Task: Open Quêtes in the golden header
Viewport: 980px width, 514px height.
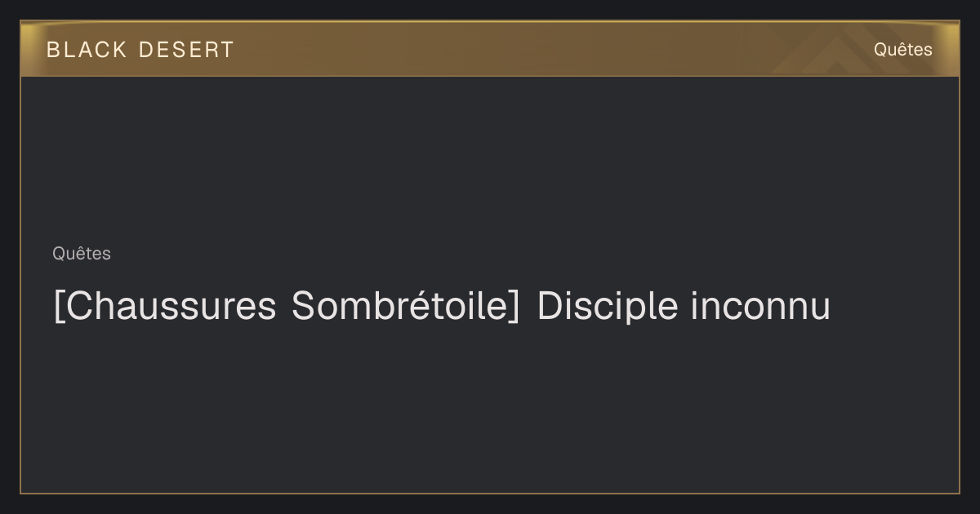Action: click(x=902, y=50)
